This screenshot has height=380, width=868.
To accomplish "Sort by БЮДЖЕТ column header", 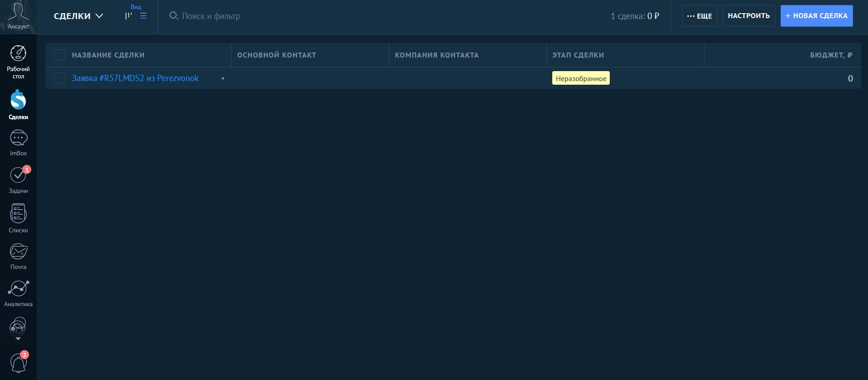I will (831, 55).
